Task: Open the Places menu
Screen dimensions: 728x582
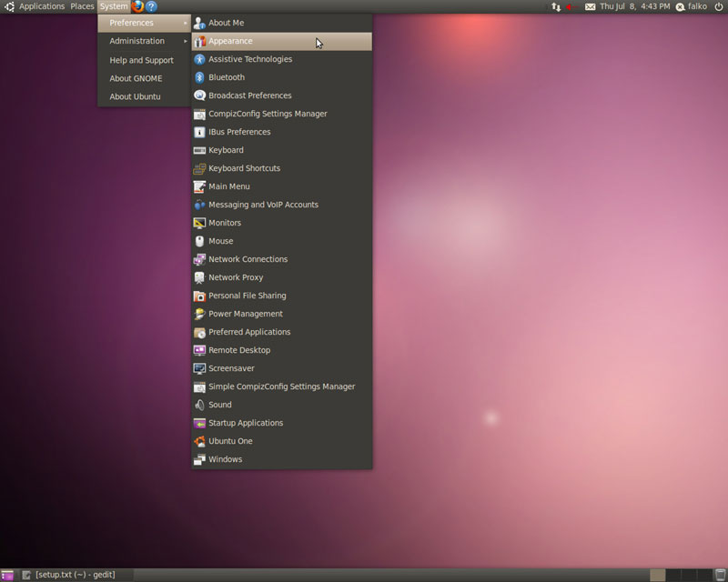Action: [82, 6]
